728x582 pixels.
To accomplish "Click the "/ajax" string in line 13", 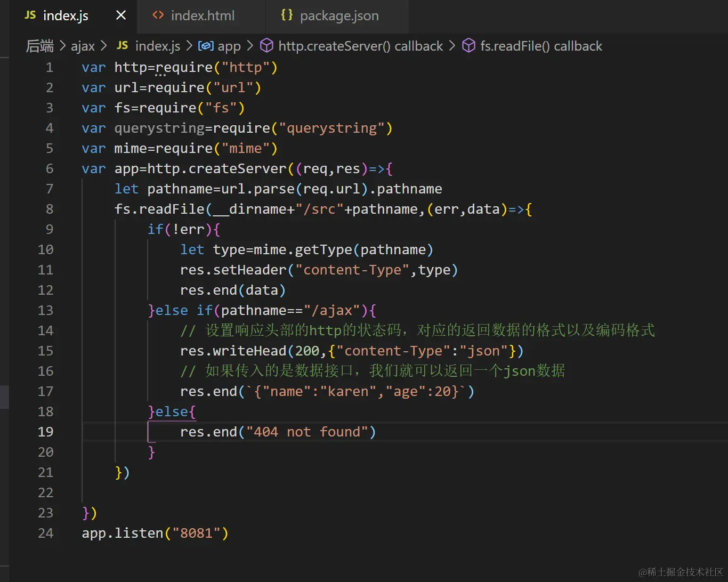I will (x=331, y=311).
